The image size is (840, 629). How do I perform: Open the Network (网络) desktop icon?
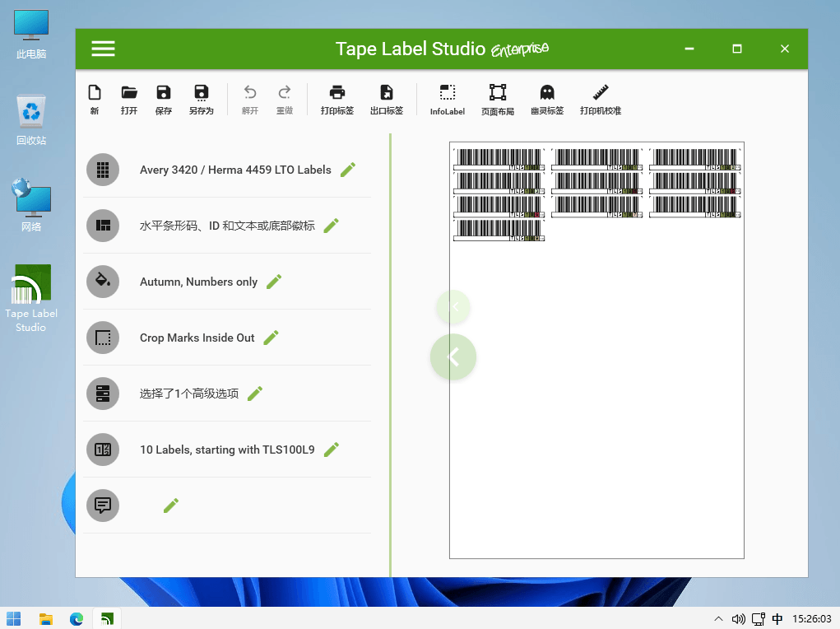(31, 205)
